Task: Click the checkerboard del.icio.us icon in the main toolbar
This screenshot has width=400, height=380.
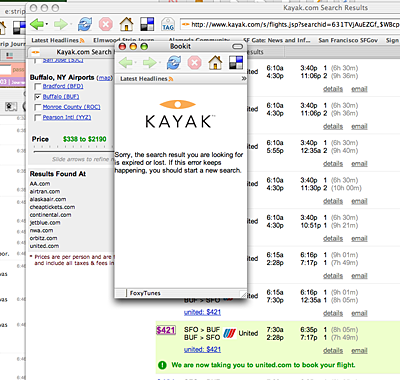Action: pyautogui.click(x=147, y=24)
